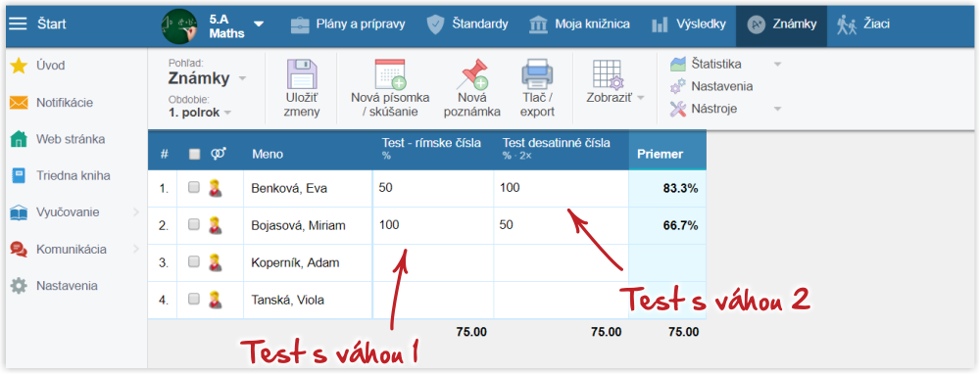This screenshot has width=980, height=374.
Task: Tick the checkbox for Benková, Eva
Action: click(x=194, y=187)
